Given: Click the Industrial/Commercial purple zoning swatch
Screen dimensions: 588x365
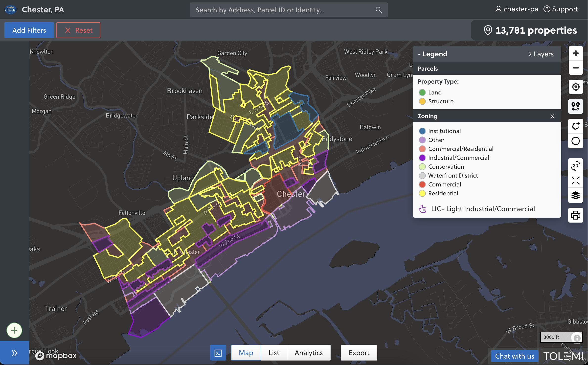Looking at the screenshot, I should tap(422, 158).
